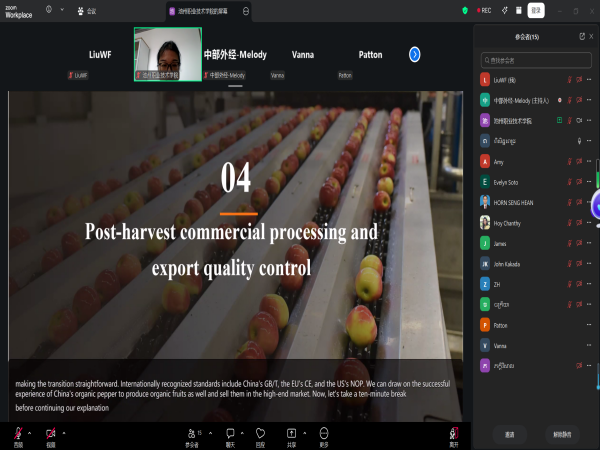The width and height of the screenshot is (600, 450).
Task: Click the circular icon next to Zoom Workplace
Action: (x=49, y=10)
